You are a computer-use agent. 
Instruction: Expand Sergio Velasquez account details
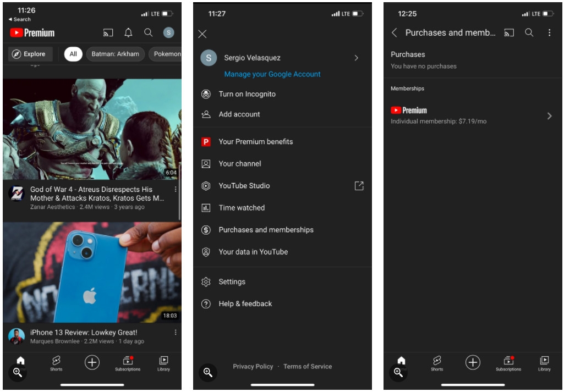tap(356, 58)
